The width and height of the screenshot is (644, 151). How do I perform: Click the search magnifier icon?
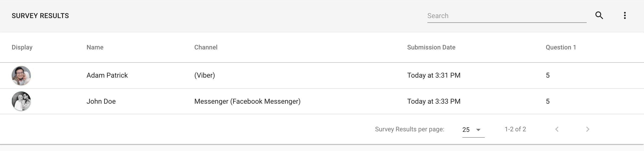tap(599, 15)
